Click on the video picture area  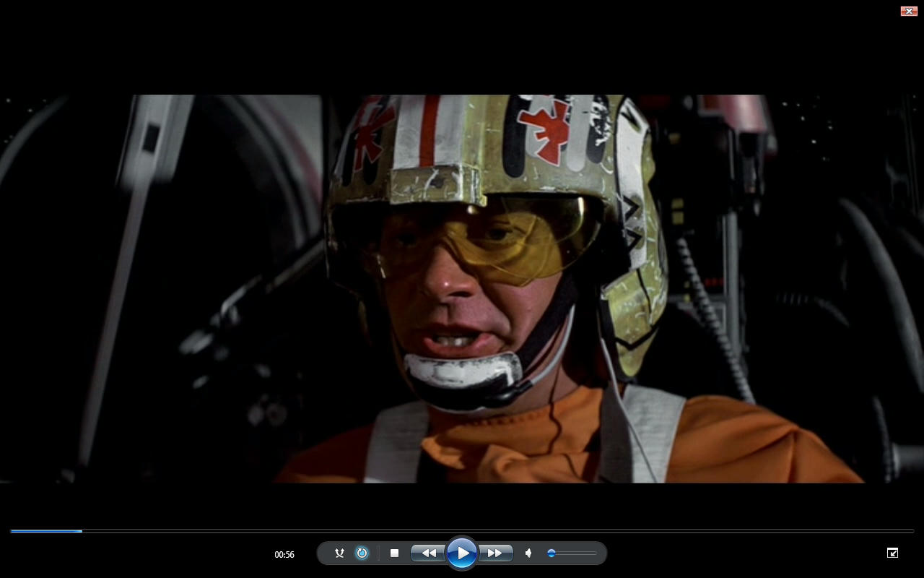point(462,289)
